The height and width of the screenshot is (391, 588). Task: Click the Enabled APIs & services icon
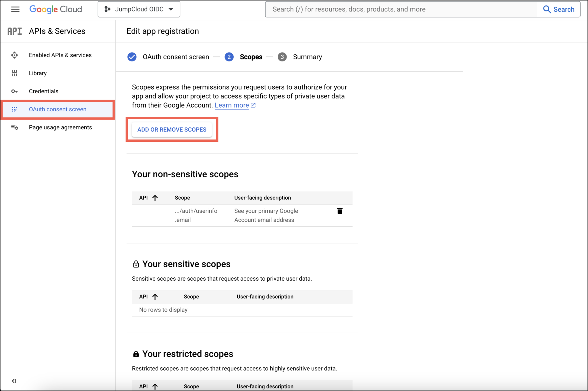pos(14,55)
